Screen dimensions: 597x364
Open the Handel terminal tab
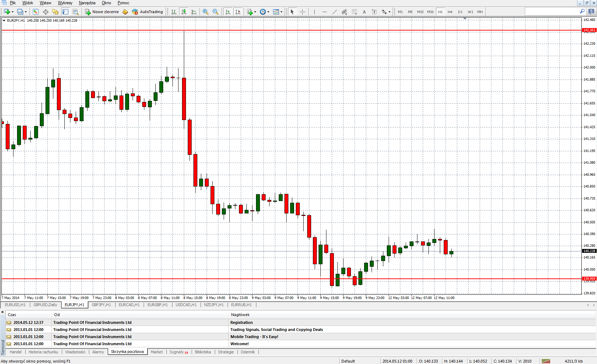pyautogui.click(x=15, y=352)
